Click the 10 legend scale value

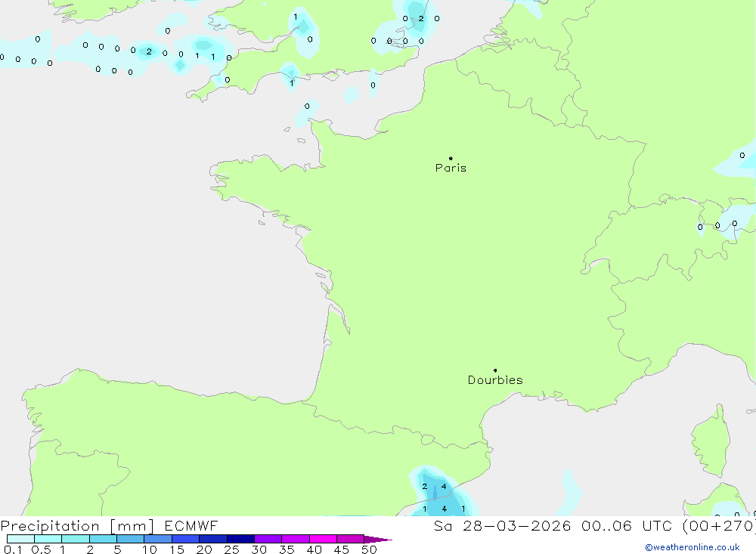point(150,549)
